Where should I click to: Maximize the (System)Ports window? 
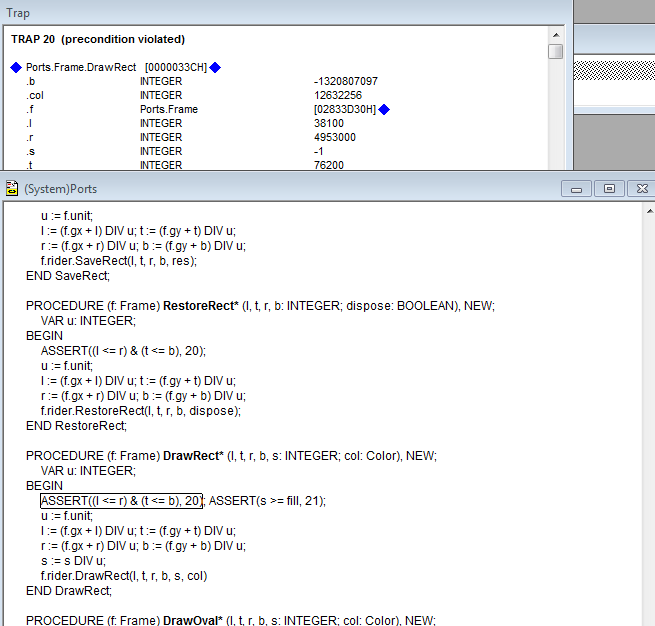click(608, 188)
